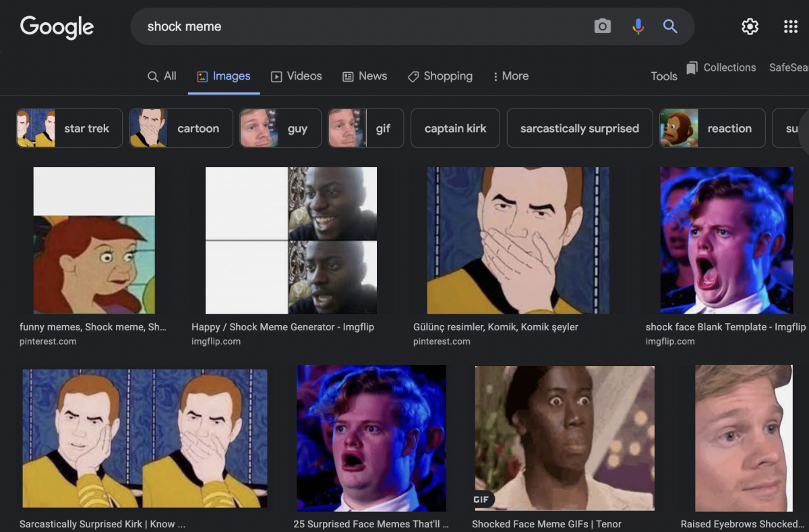Start voice search with microphone icon
809x532 pixels.
[x=637, y=26]
